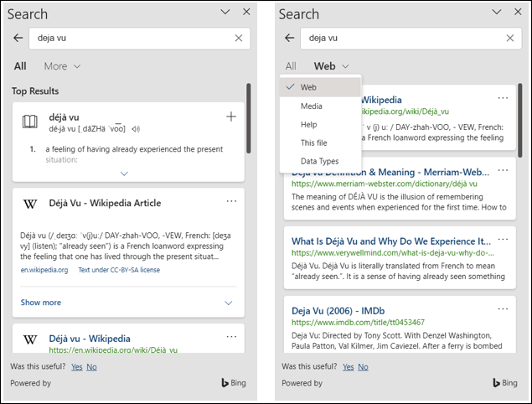The image size is (532, 404).
Task: Click Show more on Wikipedia Article card
Action: click(41, 303)
